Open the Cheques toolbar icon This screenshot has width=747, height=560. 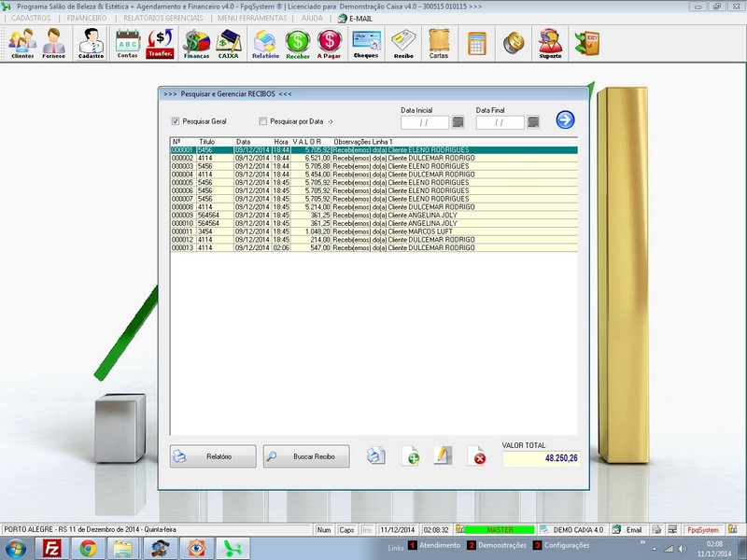click(x=366, y=43)
